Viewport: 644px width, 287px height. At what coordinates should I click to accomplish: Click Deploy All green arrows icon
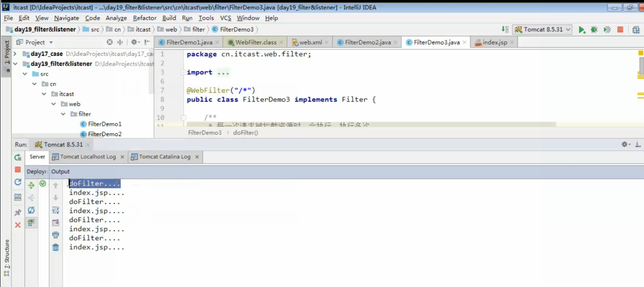31,186
